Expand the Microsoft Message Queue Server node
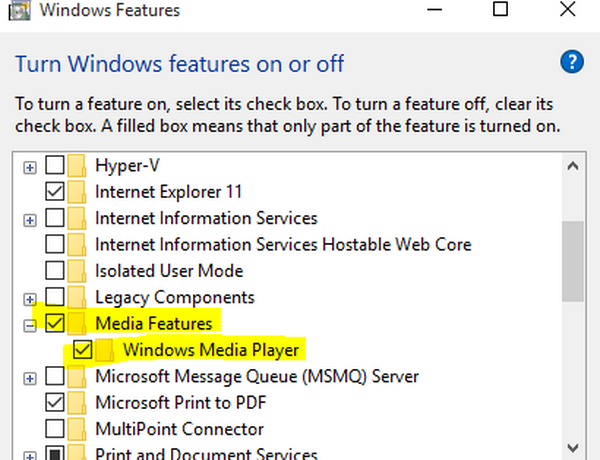The width and height of the screenshot is (600, 460). pos(31,377)
